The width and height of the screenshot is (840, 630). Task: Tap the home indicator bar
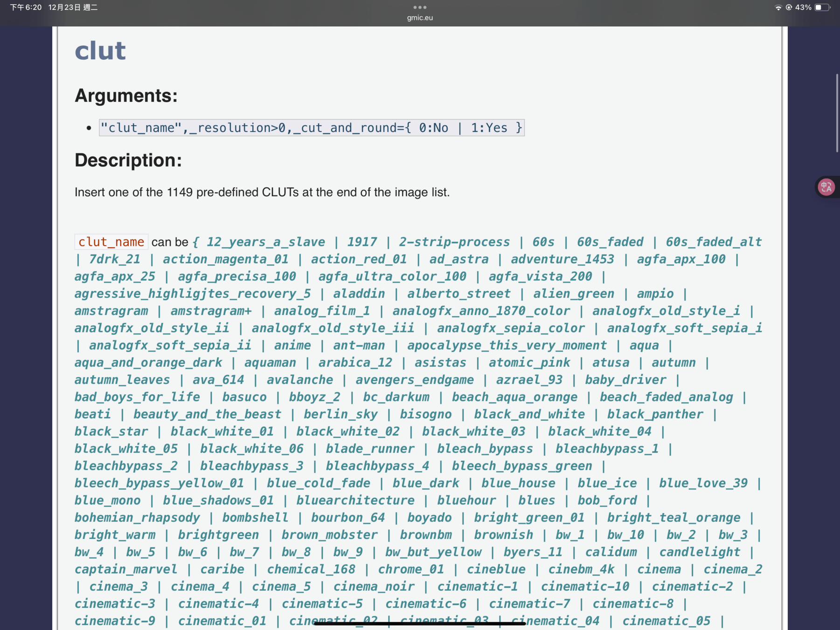click(x=420, y=623)
